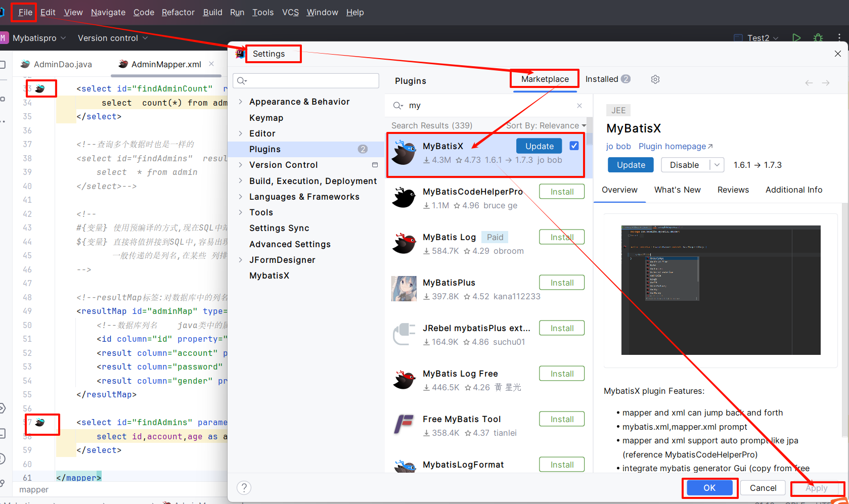The width and height of the screenshot is (849, 504).
Task: Install MyBatisCodeHelperPro
Action: (x=562, y=192)
